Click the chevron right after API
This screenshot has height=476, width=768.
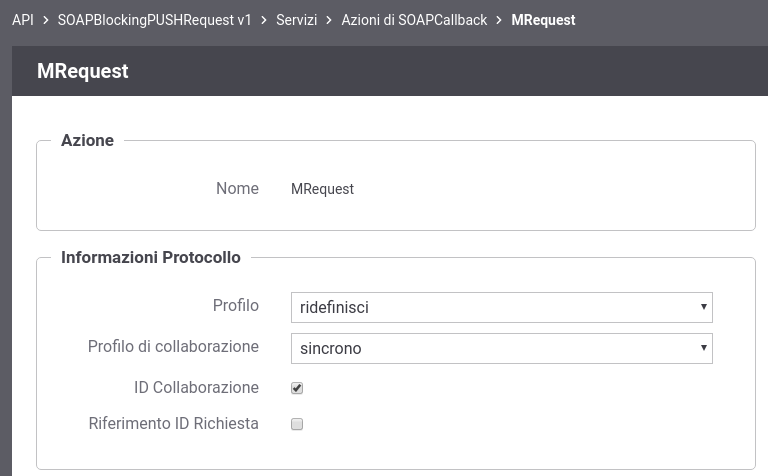pyautogui.click(x=46, y=20)
